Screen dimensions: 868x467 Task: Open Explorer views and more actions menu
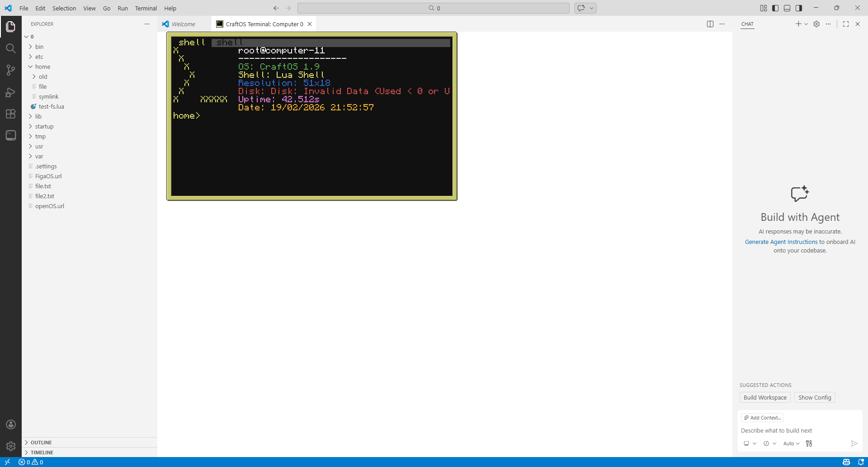(147, 24)
